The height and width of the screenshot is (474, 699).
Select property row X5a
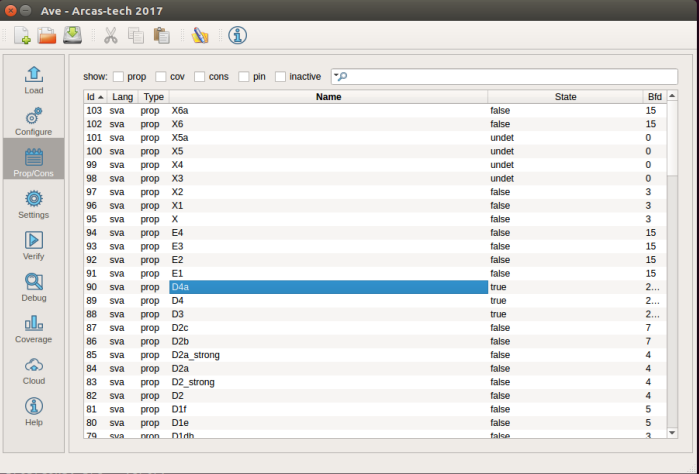click(x=375, y=138)
